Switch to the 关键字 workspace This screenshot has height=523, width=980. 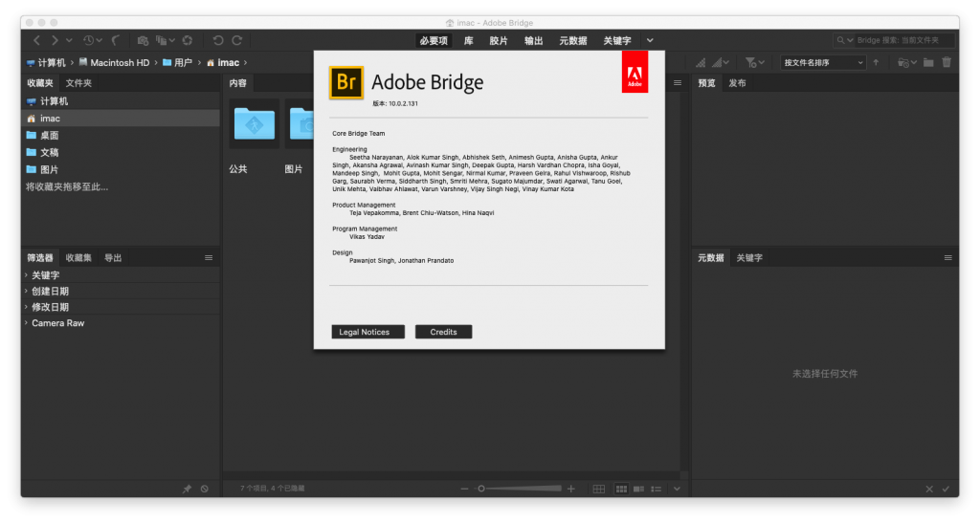tap(617, 40)
